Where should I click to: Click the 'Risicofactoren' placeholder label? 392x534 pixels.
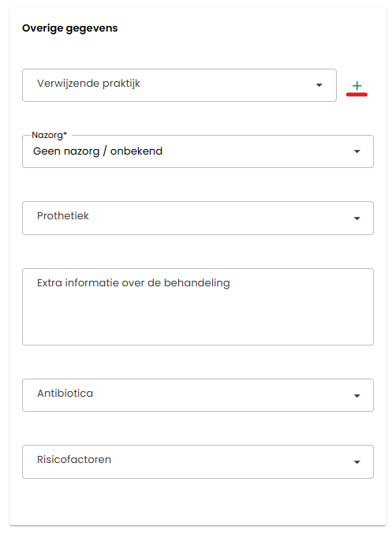tap(74, 459)
